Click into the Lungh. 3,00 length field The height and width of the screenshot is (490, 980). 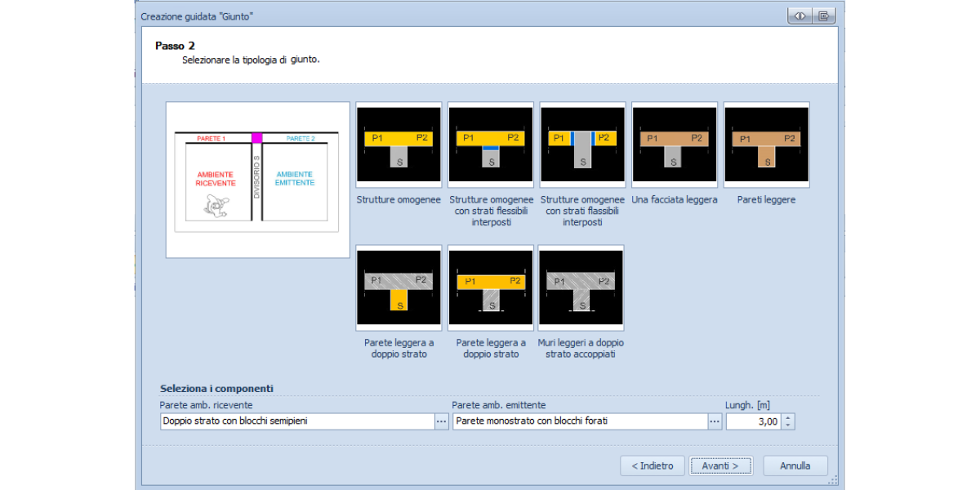(x=752, y=421)
